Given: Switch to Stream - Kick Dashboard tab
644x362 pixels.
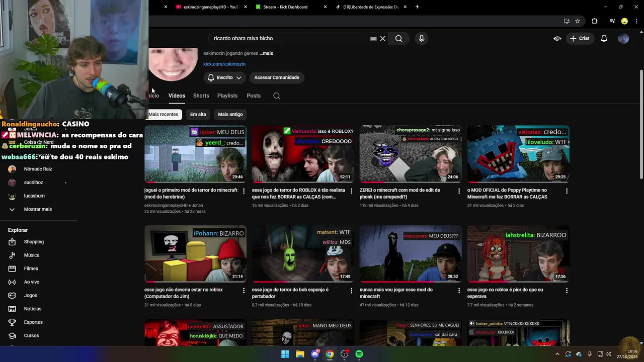Looking at the screenshot, I should [291, 7].
